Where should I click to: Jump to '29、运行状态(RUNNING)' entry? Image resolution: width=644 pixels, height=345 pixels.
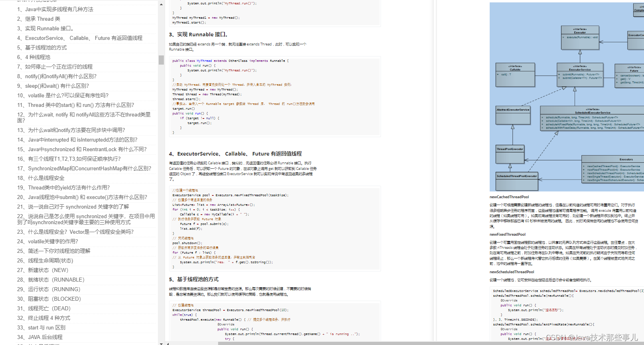tap(49, 289)
